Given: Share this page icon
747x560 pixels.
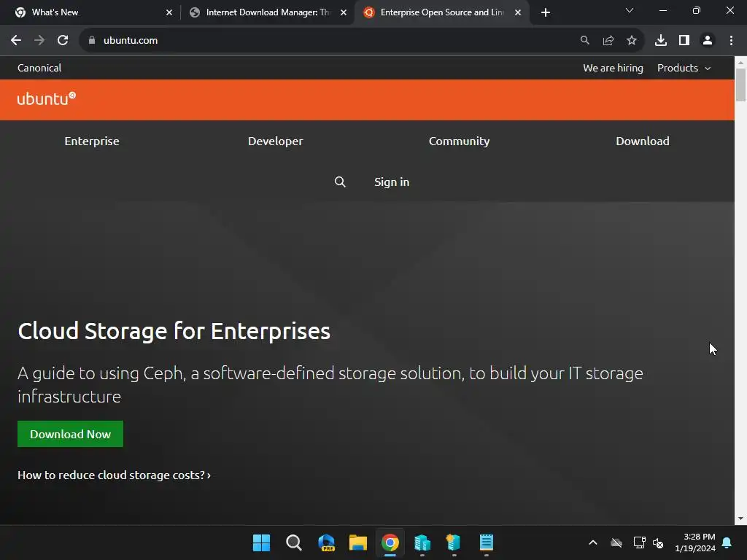Looking at the screenshot, I should pyautogui.click(x=608, y=41).
